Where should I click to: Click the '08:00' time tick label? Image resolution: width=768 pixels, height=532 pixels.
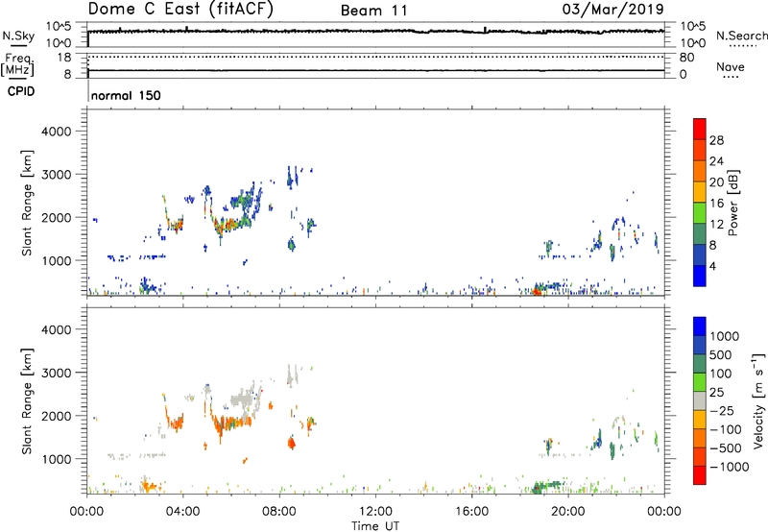click(x=279, y=512)
